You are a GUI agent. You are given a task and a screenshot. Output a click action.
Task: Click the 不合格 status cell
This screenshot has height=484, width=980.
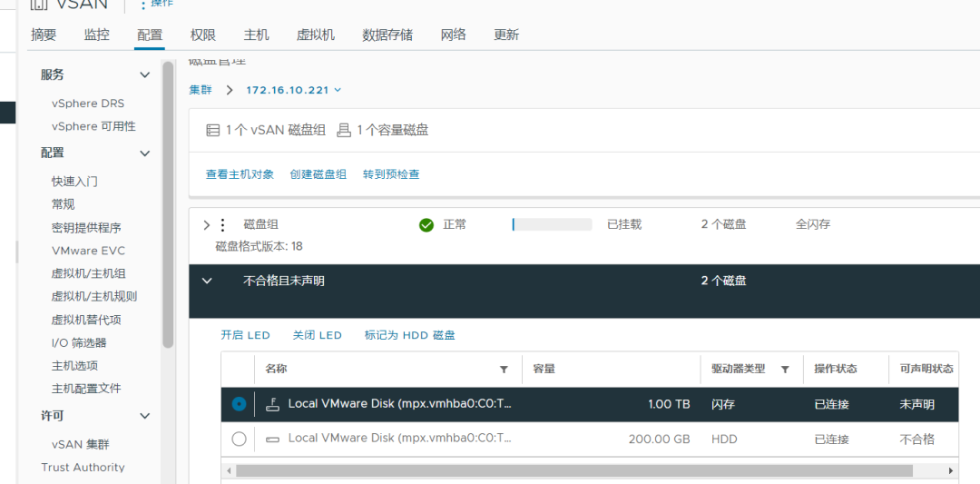(x=916, y=440)
